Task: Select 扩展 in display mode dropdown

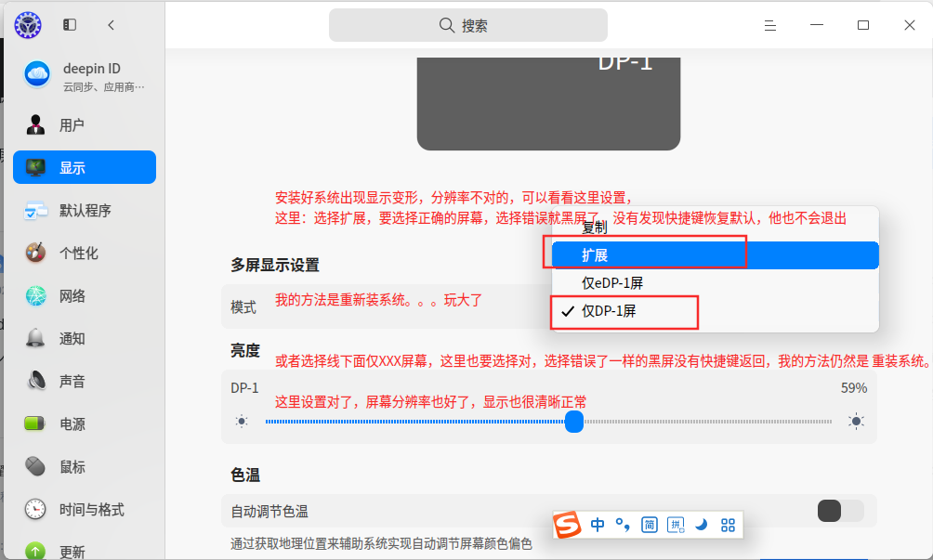Action: click(716, 255)
